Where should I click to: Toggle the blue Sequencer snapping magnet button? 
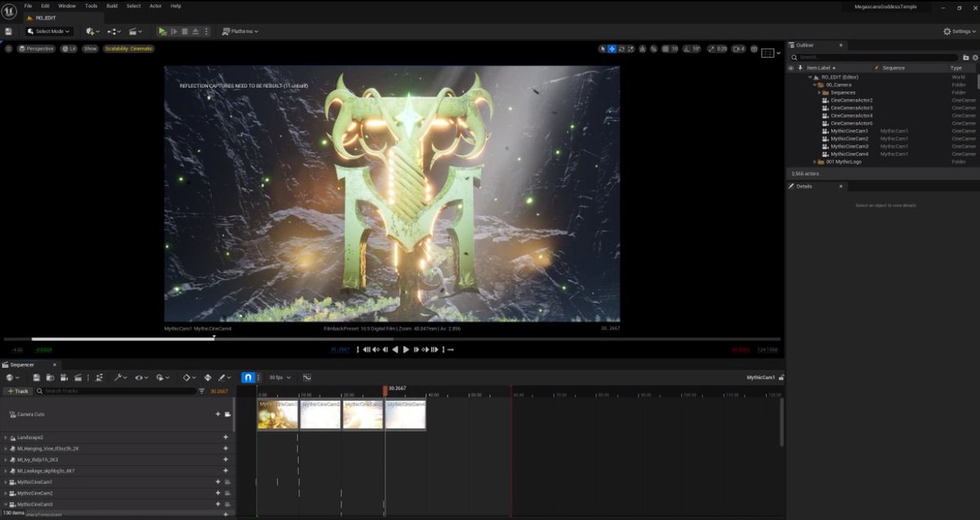(248, 377)
